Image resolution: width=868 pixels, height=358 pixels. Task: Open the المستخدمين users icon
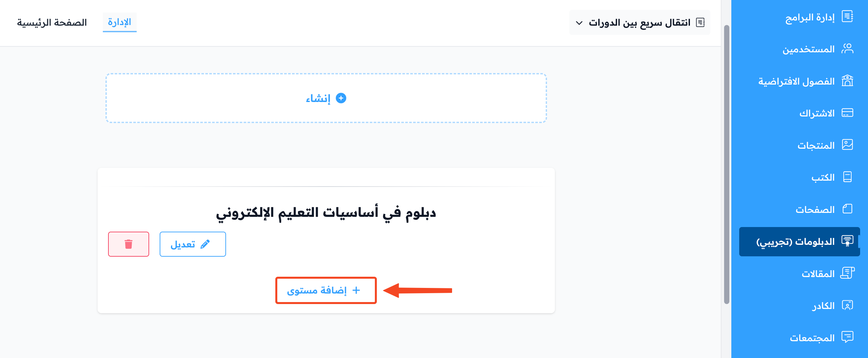click(847, 49)
